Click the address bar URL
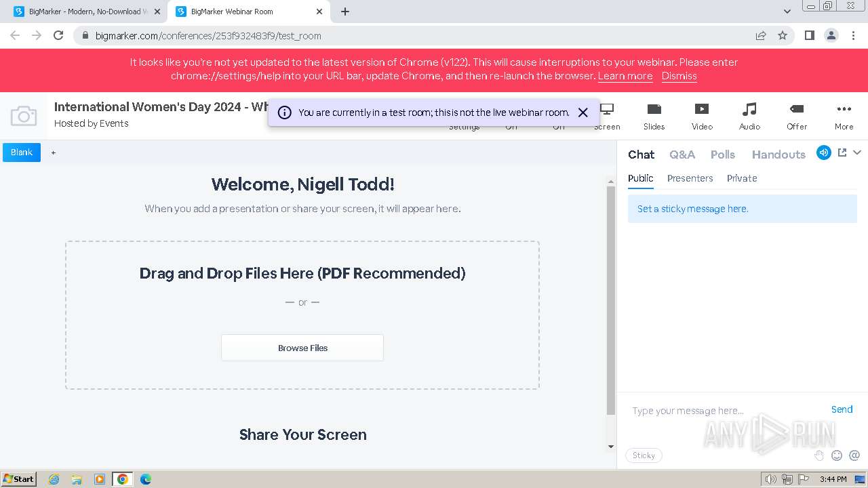The width and height of the screenshot is (868, 488). (x=208, y=36)
